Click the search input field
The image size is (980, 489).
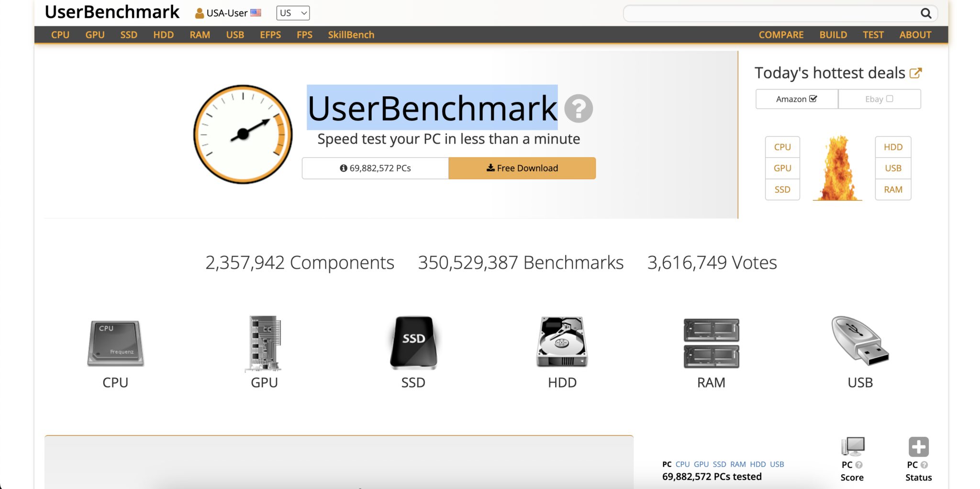point(766,13)
